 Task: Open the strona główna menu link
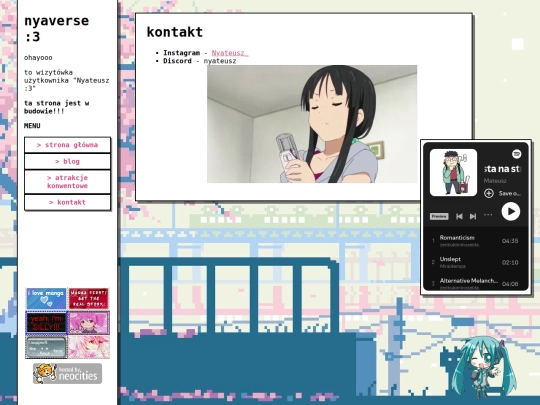click(68, 145)
